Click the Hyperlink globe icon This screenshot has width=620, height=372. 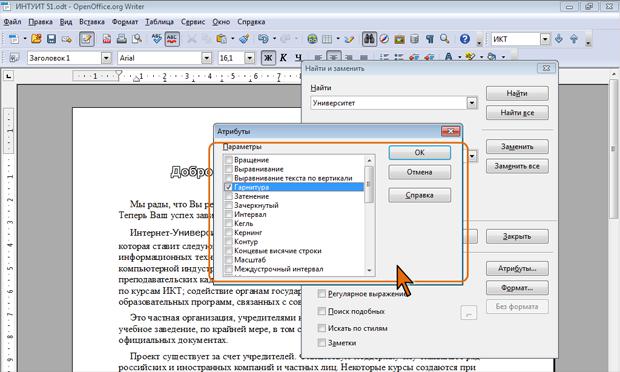(x=312, y=39)
